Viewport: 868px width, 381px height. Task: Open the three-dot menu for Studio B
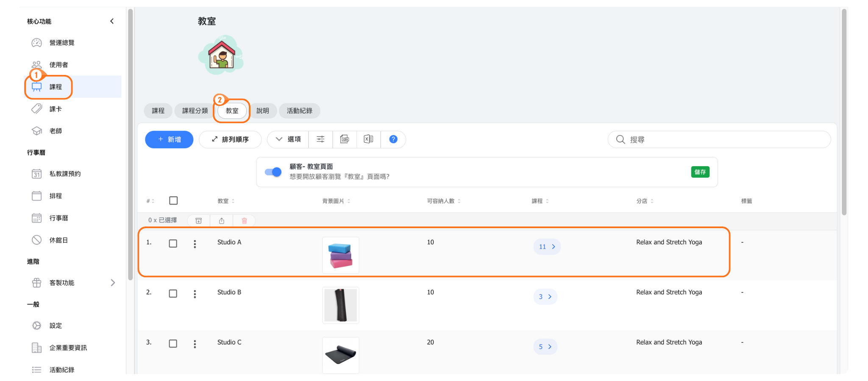coord(195,294)
